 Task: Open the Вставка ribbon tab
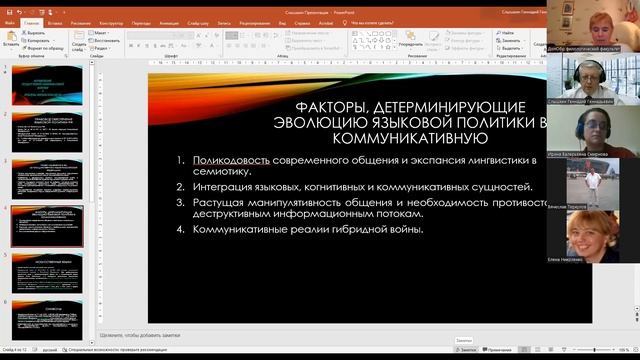pyautogui.click(x=55, y=23)
